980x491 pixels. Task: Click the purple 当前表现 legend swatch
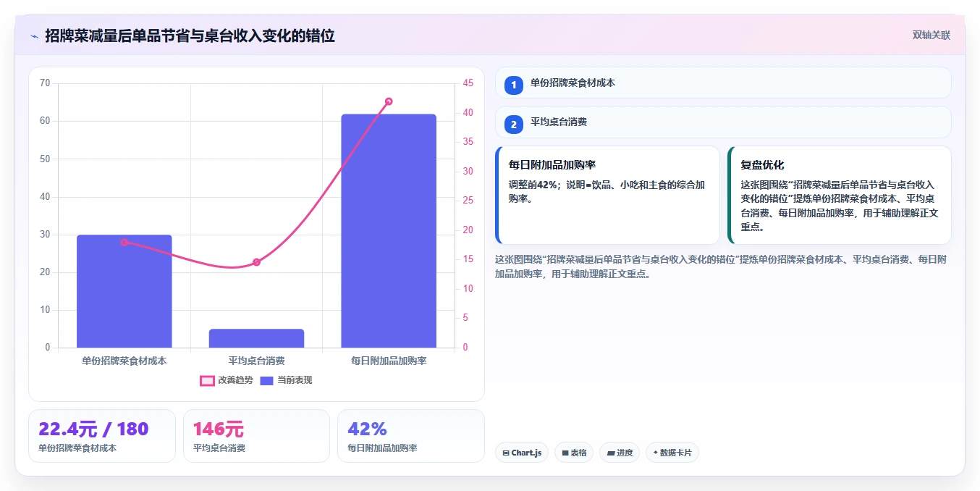pos(266,380)
